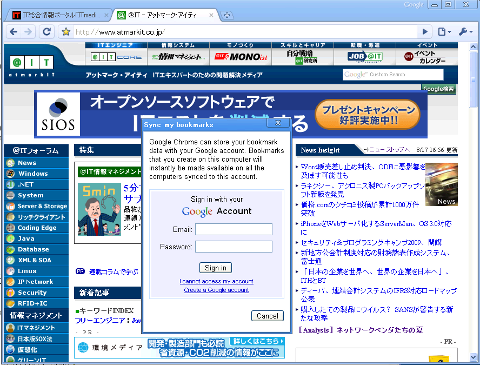480x365 pixels.
Task: Click the vertical scrollbar thumb
Action: (473, 80)
